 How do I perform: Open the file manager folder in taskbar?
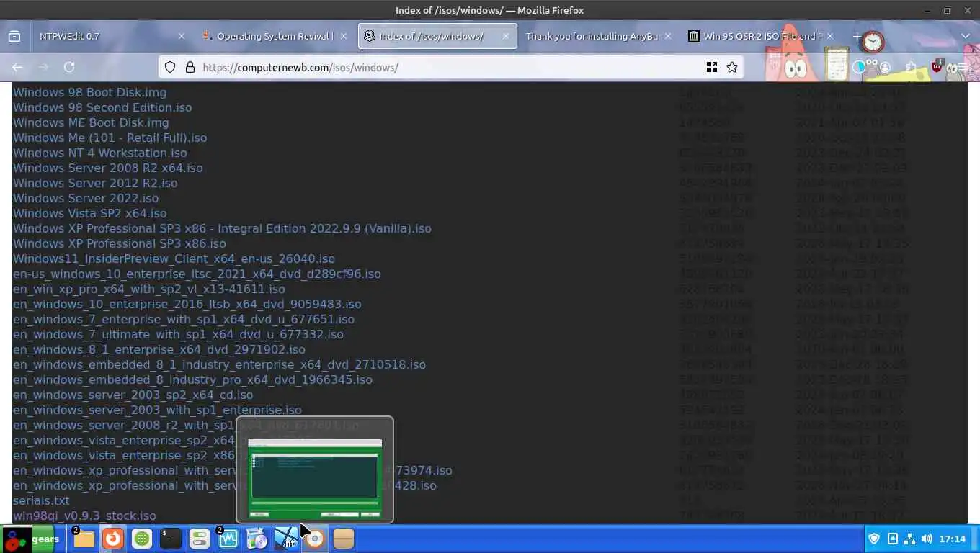coord(84,539)
